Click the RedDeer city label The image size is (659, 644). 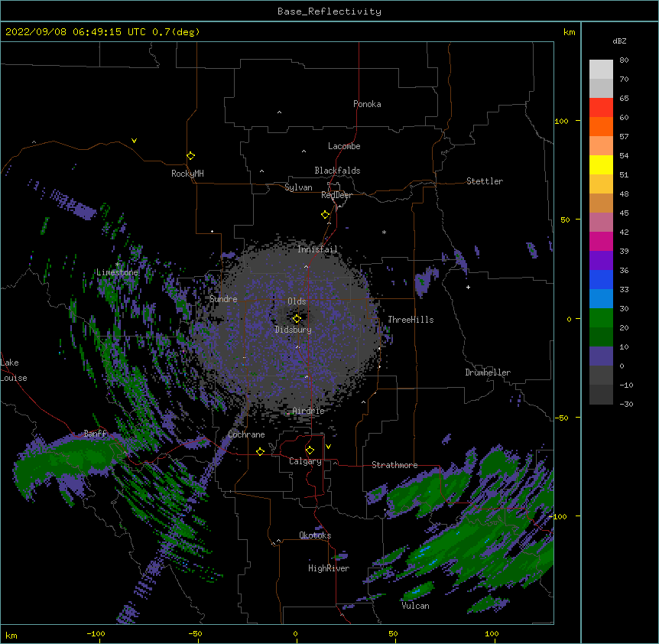pyautogui.click(x=336, y=195)
